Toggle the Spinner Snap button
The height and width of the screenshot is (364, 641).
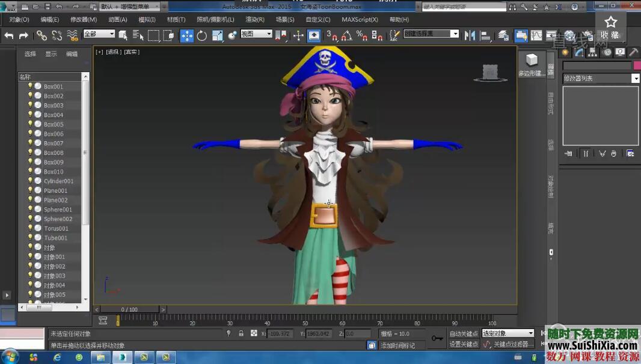coord(377,36)
